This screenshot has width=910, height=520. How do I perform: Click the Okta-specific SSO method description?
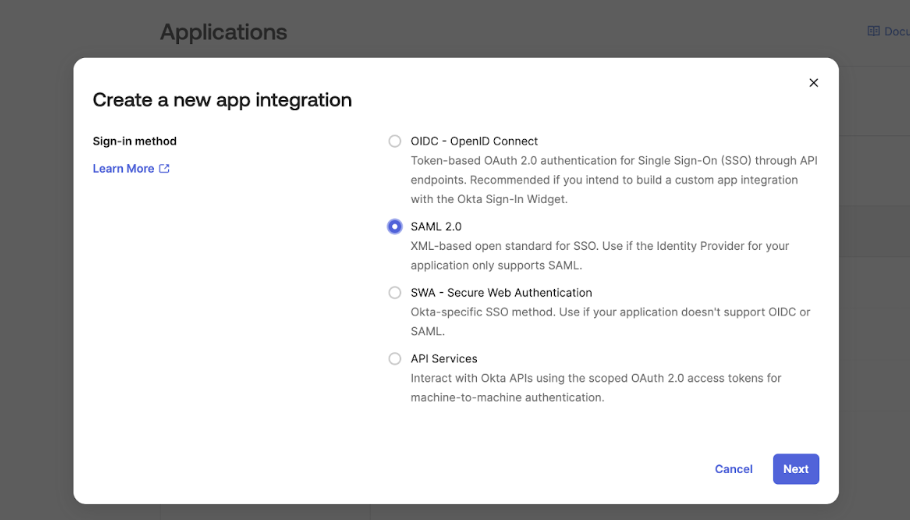pyautogui.click(x=610, y=322)
